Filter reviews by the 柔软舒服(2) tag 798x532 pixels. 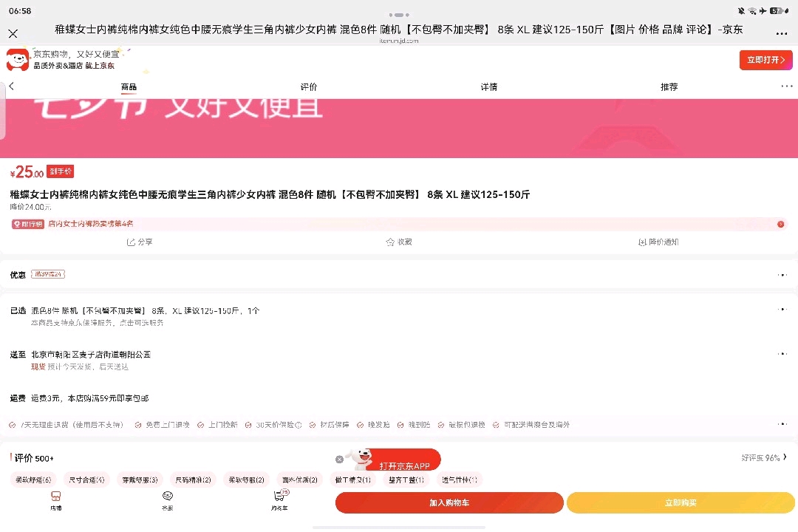click(x=246, y=480)
